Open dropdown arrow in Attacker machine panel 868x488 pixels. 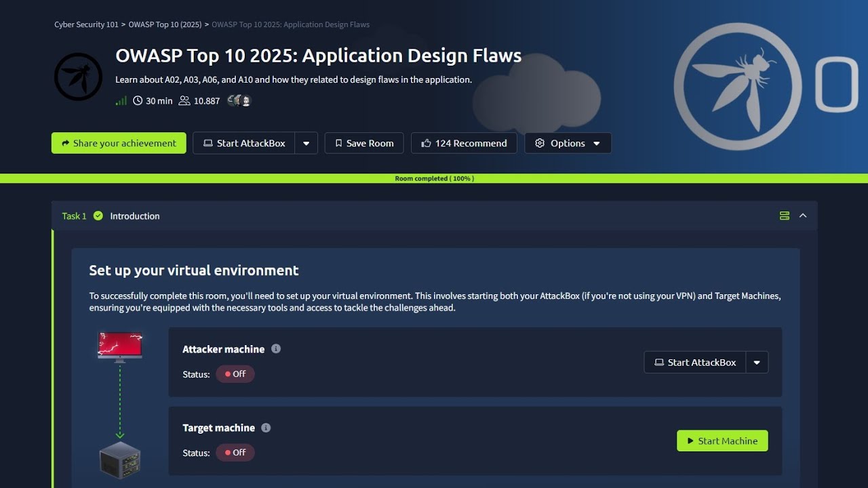coord(757,363)
